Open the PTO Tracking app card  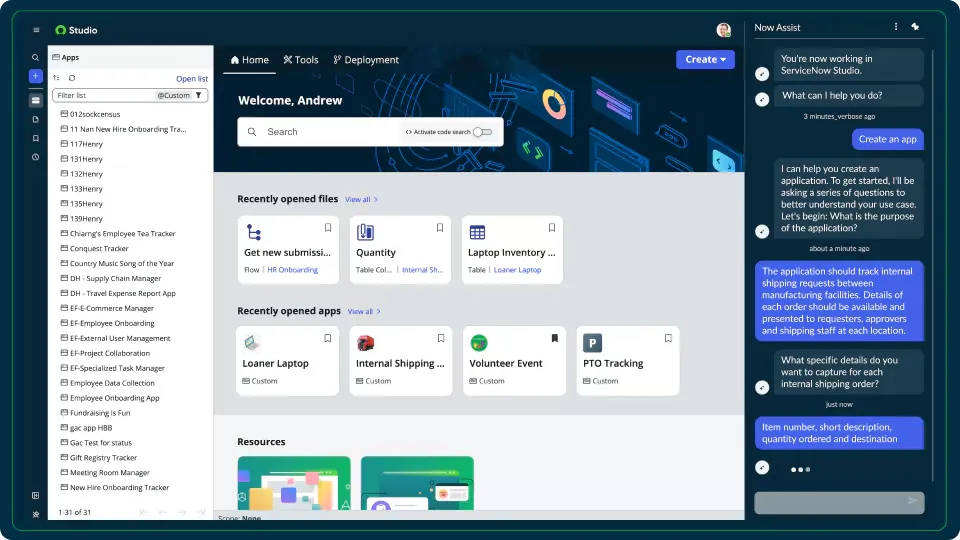(x=628, y=361)
